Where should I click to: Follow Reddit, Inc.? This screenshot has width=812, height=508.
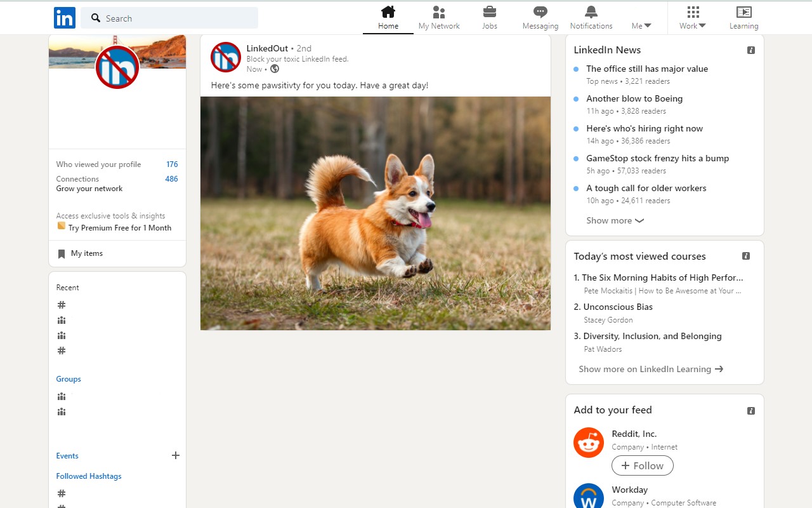pyautogui.click(x=642, y=465)
